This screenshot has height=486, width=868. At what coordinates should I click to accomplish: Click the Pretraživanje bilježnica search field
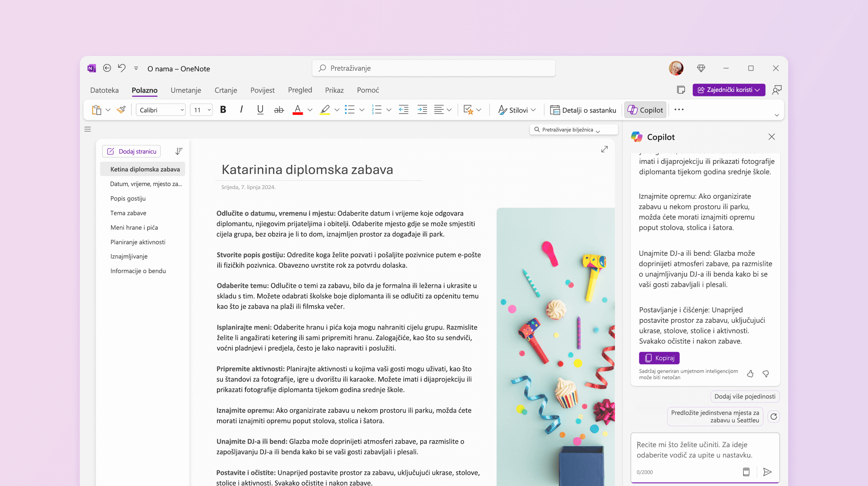tap(574, 129)
